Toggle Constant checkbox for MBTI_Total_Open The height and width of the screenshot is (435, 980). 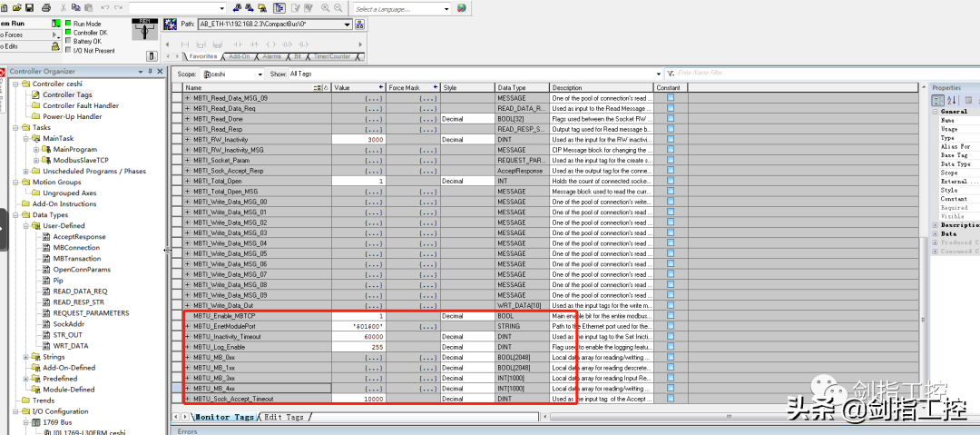pos(671,181)
